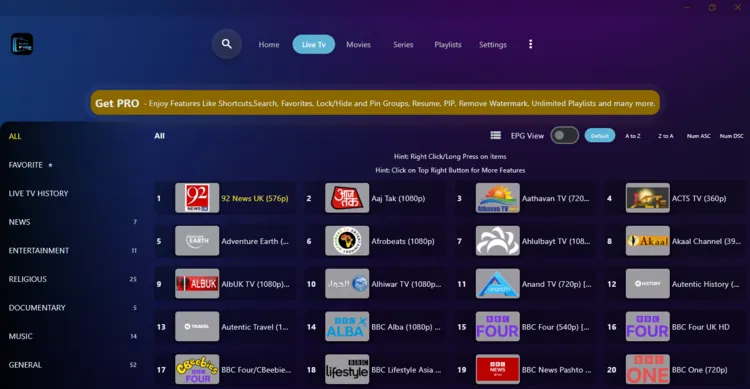Filter by DOCUMENTARY category
The image size is (750, 389).
coord(72,308)
